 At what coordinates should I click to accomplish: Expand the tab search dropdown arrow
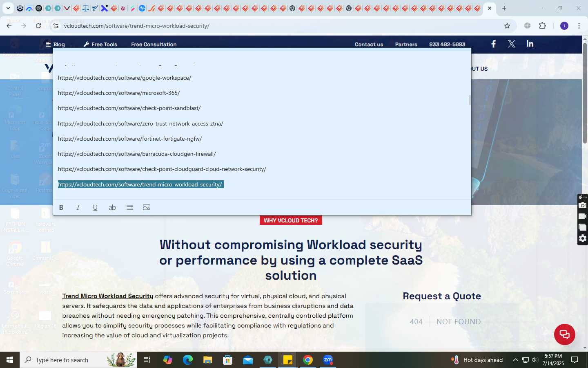tap(8, 8)
